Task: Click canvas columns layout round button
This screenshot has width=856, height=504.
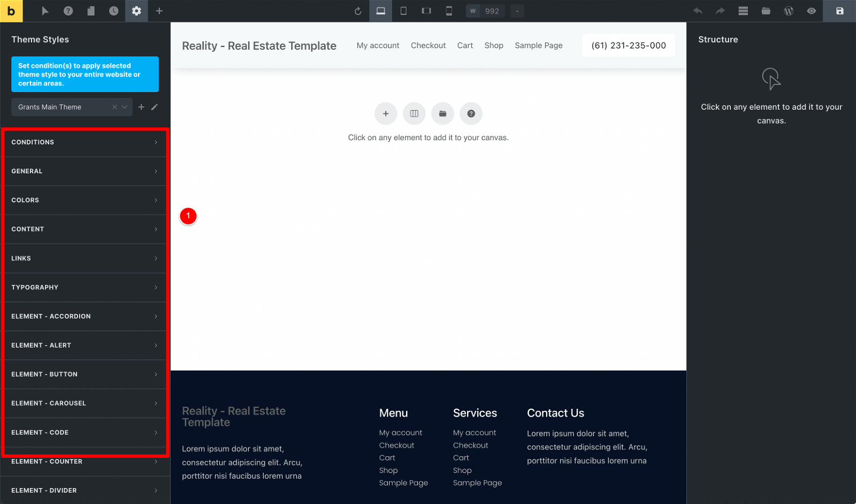Action: 414,113
